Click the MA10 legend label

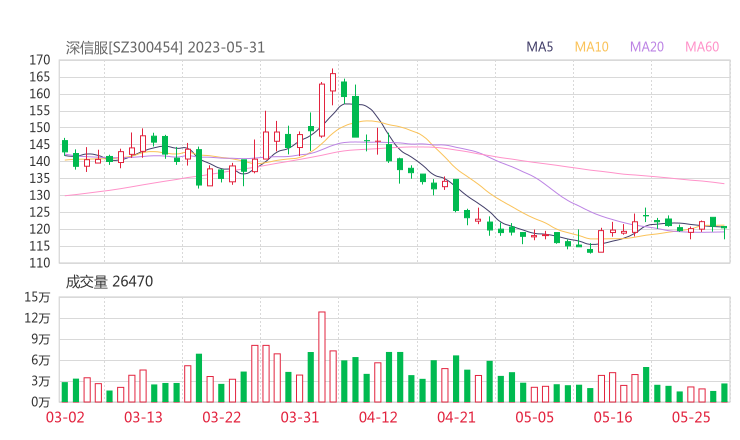pos(591,47)
